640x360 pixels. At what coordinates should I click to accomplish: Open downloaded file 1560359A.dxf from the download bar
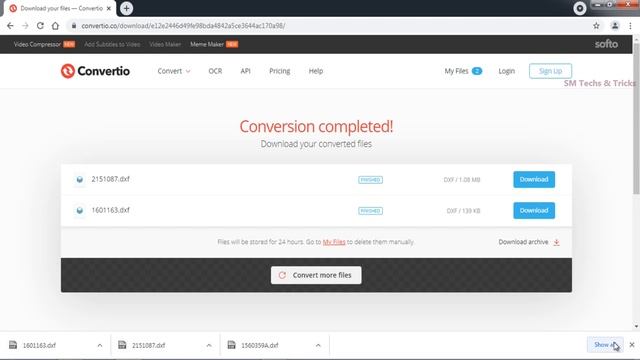(x=260, y=345)
